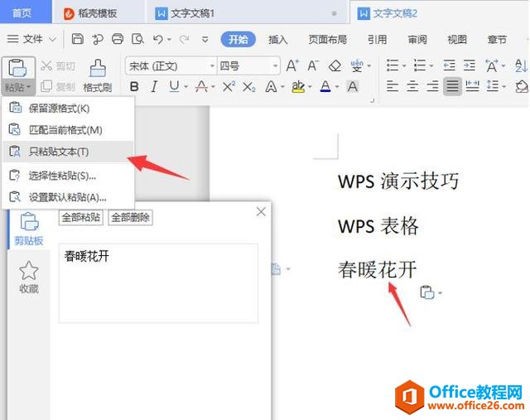Switch to the 页面布局 ribbon tab
The image size is (530, 420).
(x=328, y=40)
